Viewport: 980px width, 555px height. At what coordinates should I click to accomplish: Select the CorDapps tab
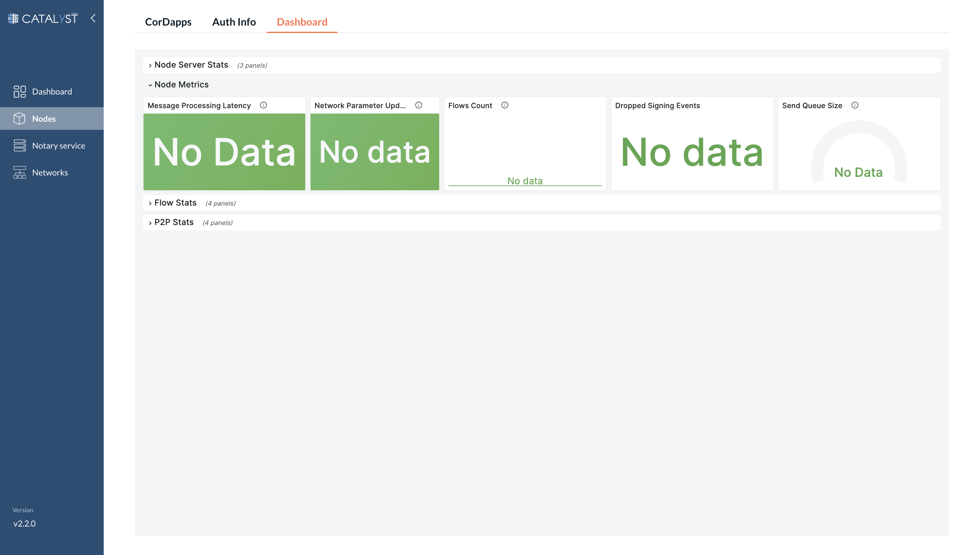click(168, 21)
